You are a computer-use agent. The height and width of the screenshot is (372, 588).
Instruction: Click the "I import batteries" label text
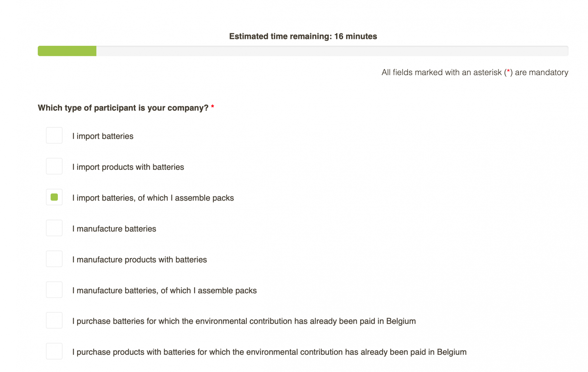(103, 136)
